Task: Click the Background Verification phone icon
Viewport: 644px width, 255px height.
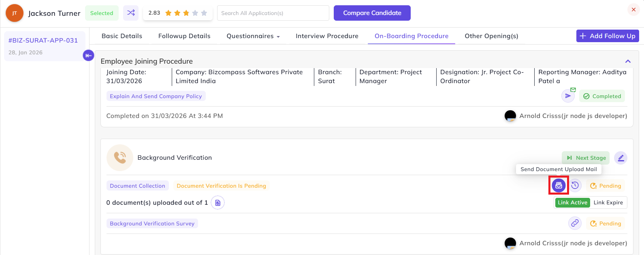Action: point(120,158)
